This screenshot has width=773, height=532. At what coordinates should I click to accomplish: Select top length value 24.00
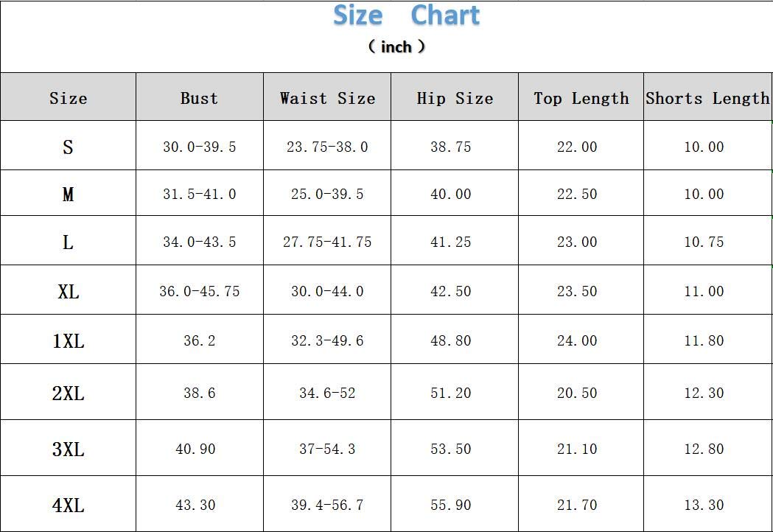(x=577, y=340)
